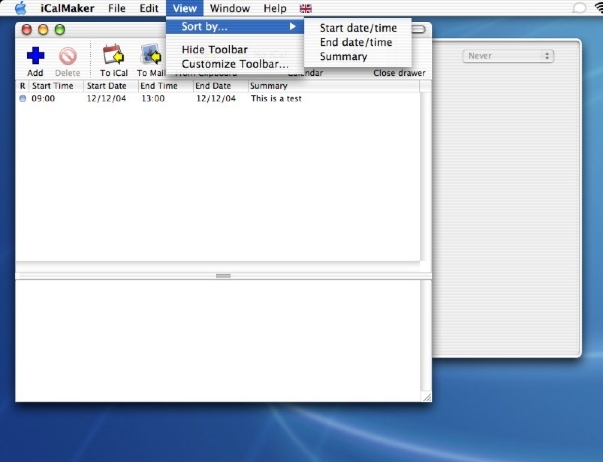
Task: Click the blue dot in event row
Action: [x=23, y=98]
